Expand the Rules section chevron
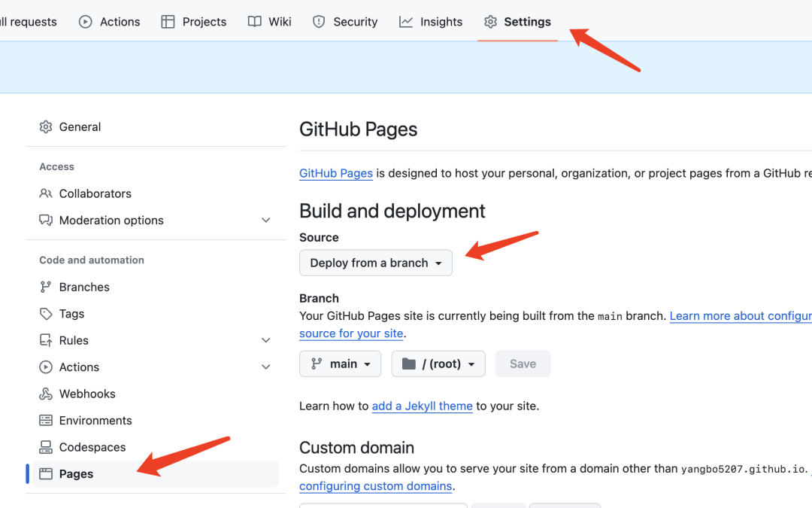The width and height of the screenshot is (812, 508). tap(265, 341)
